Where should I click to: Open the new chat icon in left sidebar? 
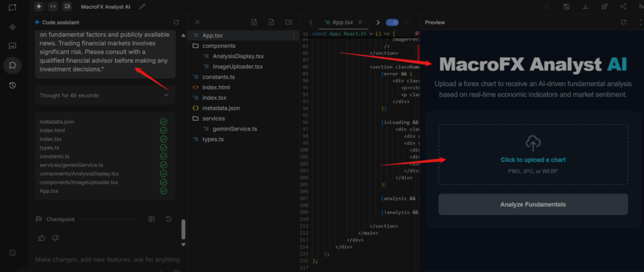pyautogui.click(x=13, y=8)
